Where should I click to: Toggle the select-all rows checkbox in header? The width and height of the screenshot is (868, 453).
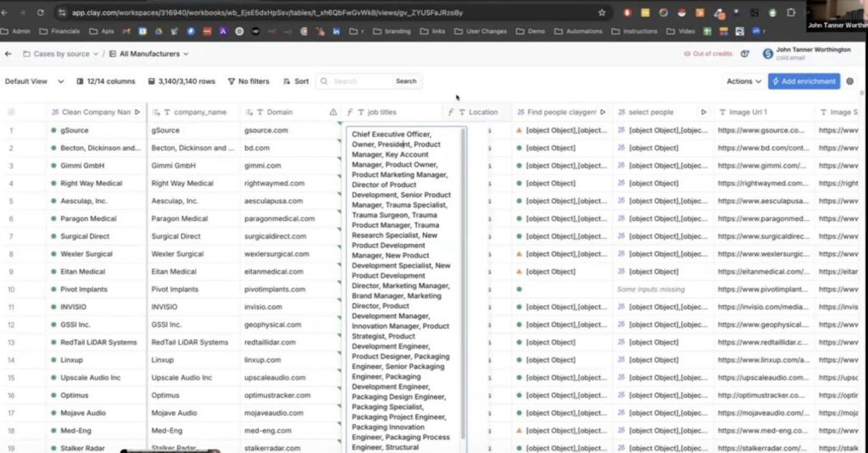(x=11, y=112)
